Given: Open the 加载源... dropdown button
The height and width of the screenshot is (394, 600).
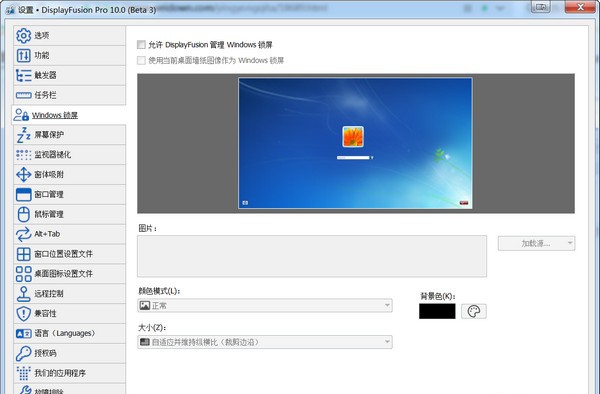Looking at the screenshot, I should pyautogui.click(x=536, y=243).
